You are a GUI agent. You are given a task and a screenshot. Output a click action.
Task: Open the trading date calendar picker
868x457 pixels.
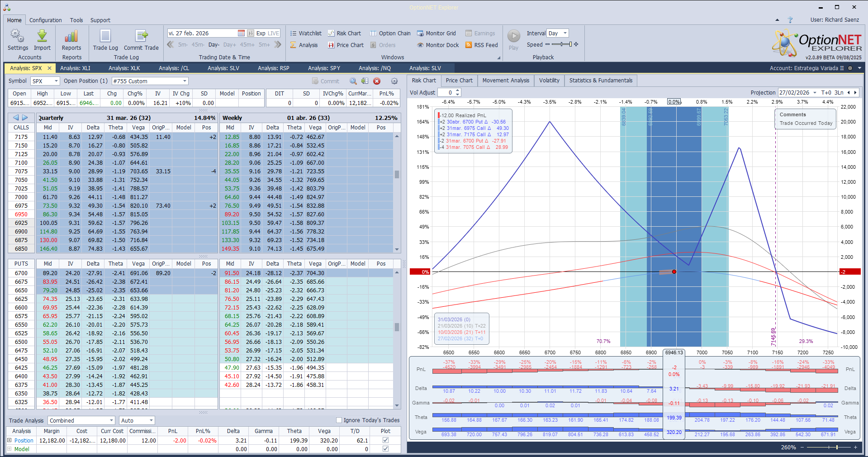[241, 33]
